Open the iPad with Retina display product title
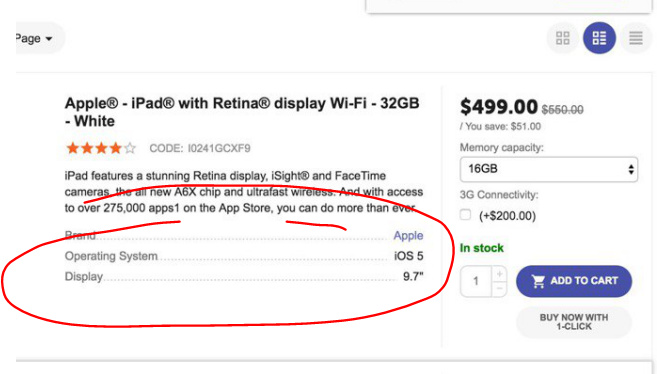 242,112
